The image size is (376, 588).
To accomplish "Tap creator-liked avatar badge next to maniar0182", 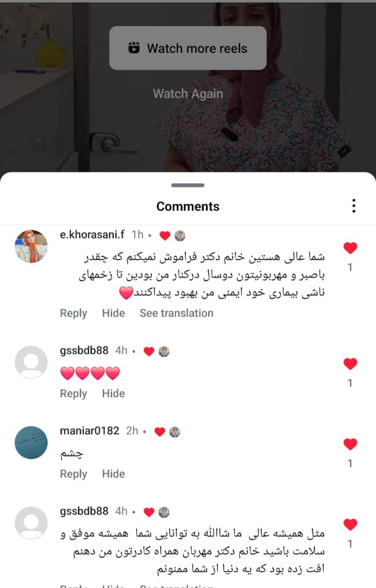I will [x=175, y=432].
